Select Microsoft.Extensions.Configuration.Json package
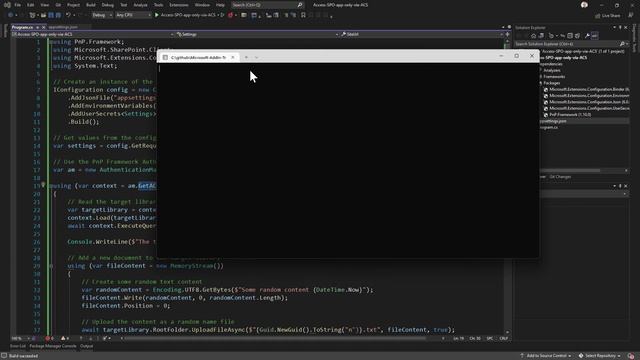Viewport: 640px width, 360px height. click(589, 102)
